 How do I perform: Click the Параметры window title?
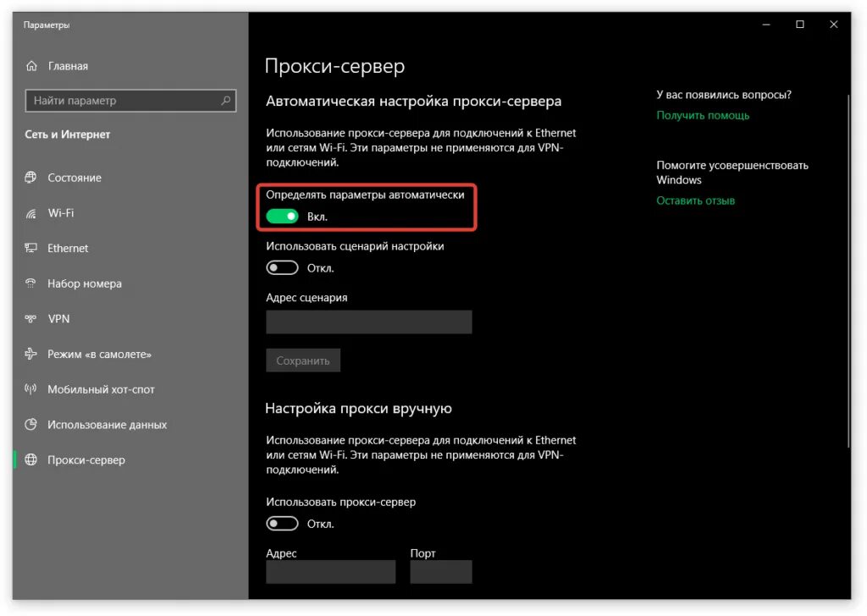pyautogui.click(x=47, y=25)
